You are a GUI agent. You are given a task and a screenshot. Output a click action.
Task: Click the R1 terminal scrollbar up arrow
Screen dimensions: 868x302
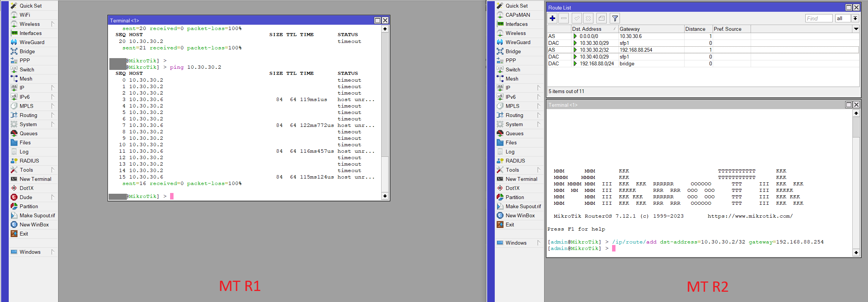(385, 29)
